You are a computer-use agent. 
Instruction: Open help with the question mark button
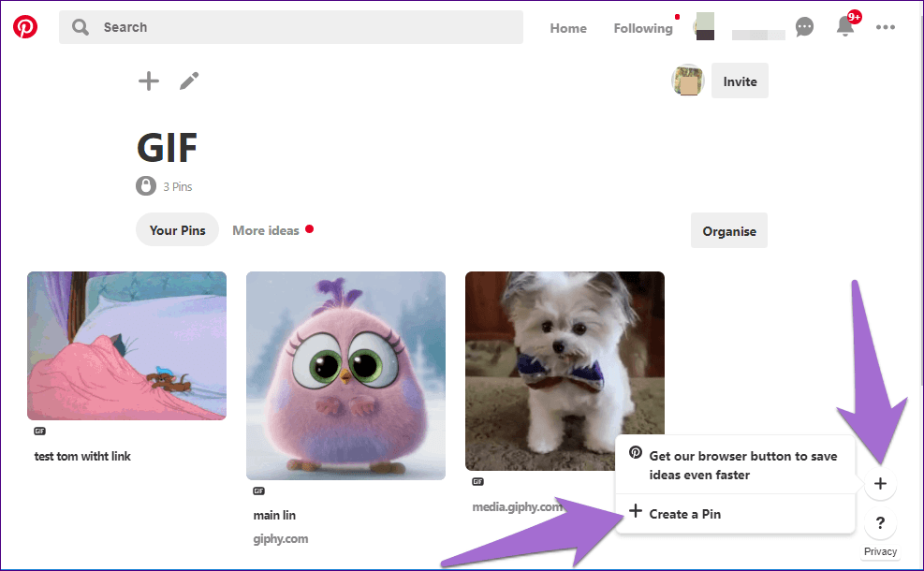(880, 522)
